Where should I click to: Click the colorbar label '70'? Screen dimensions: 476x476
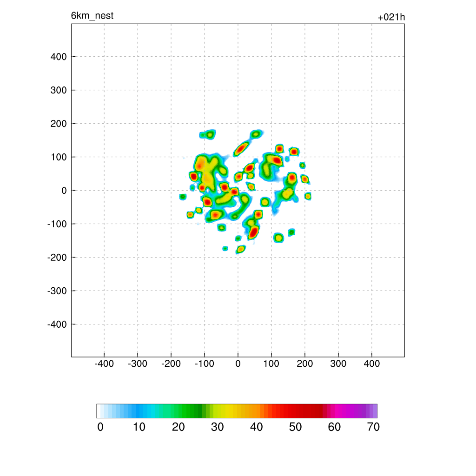pyautogui.click(x=373, y=427)
